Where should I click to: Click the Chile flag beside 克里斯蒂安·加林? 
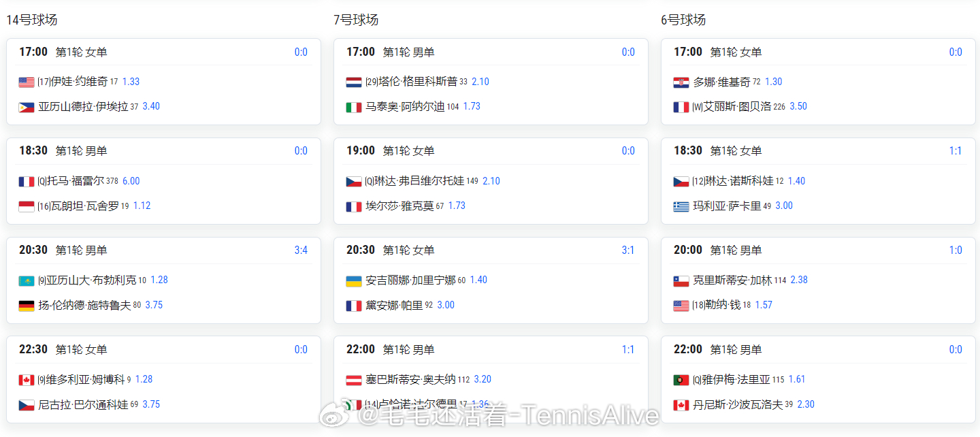point(681,280)
